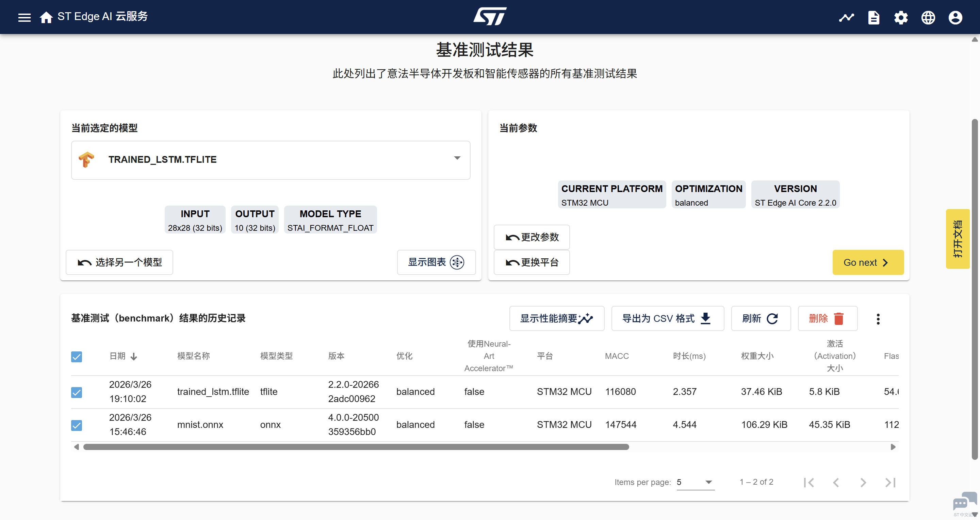
Task: Open the performance chart icon in header
Action: click(x=846, y=17)
